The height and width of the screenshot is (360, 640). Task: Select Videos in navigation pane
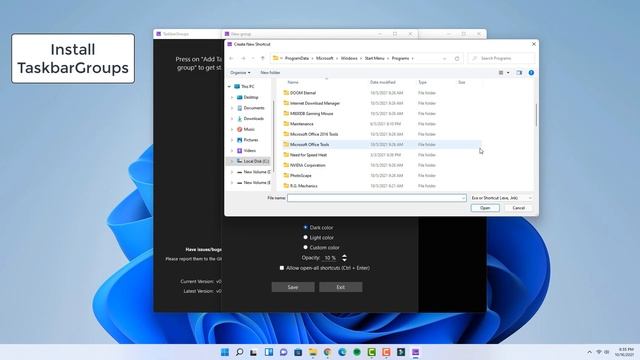point(246,151)
